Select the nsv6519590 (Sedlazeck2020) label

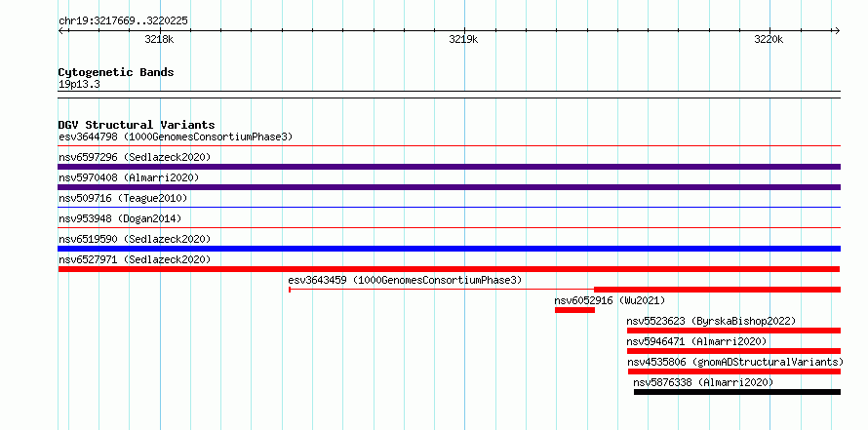click(x=135, y=239)
